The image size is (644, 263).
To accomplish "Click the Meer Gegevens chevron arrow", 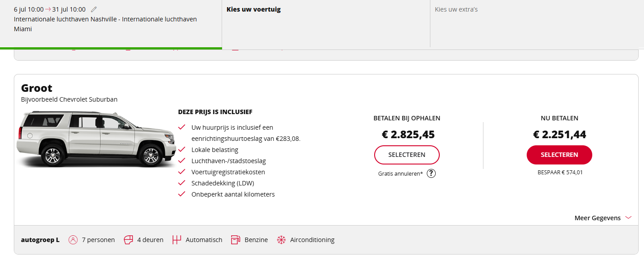I will tap(628, 218).
